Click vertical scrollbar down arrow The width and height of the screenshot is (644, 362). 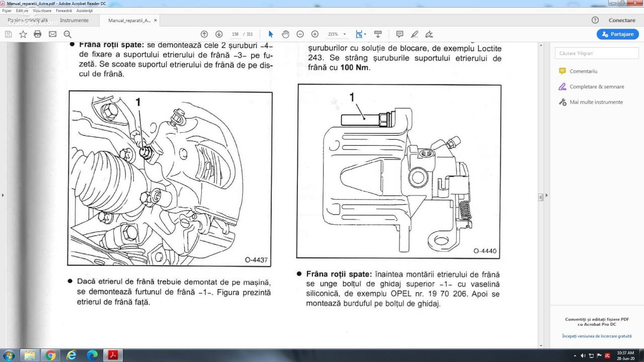541,345
